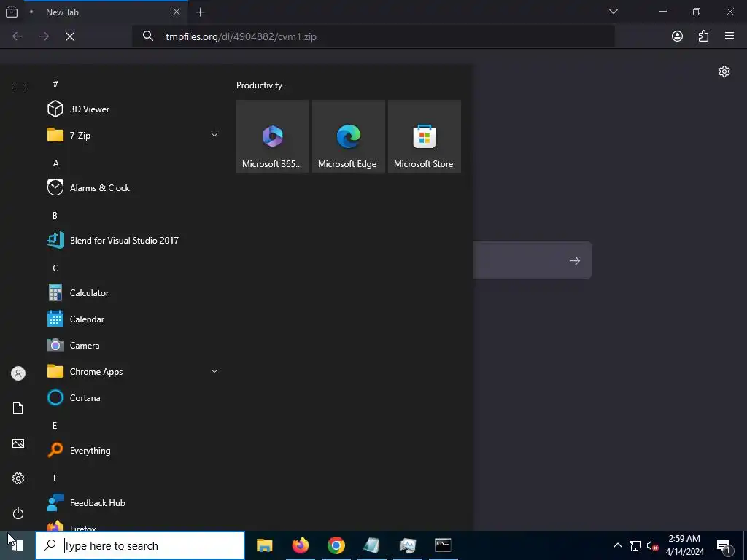Click the Productivity group heading
Screen dimensions: 747x560
259,85
